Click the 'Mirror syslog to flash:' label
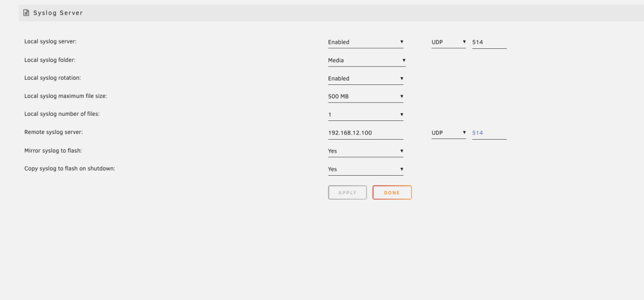The width and height of the screenshot is (644, 300). [x=53, y=151]
